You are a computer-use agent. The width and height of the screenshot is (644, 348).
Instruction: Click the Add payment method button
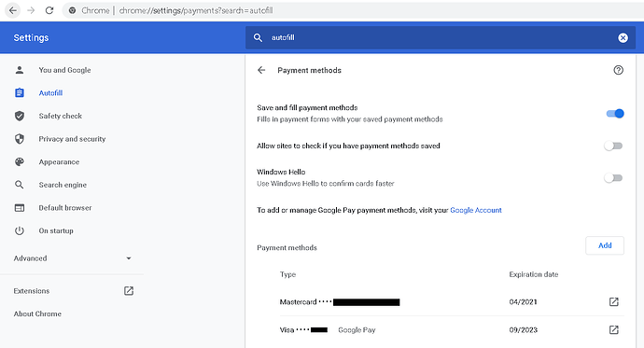[605, 245]
